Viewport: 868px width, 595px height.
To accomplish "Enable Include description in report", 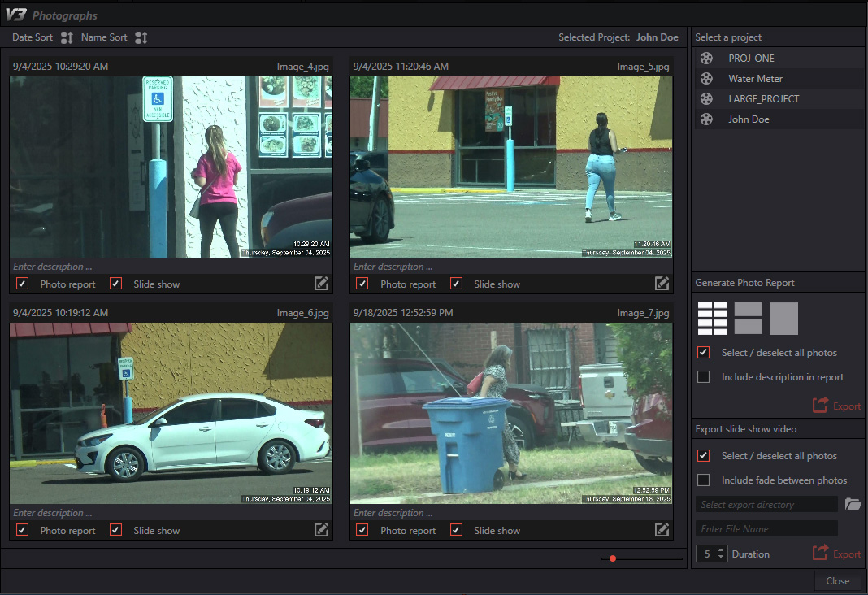I will click(x=704, y=377).
